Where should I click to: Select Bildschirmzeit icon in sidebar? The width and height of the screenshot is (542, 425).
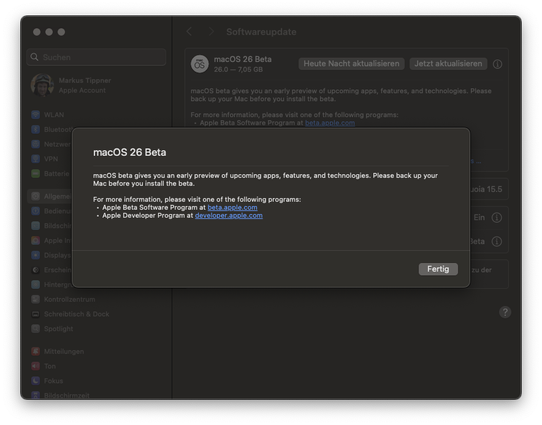pyautogui.click(x=35, y=395)
